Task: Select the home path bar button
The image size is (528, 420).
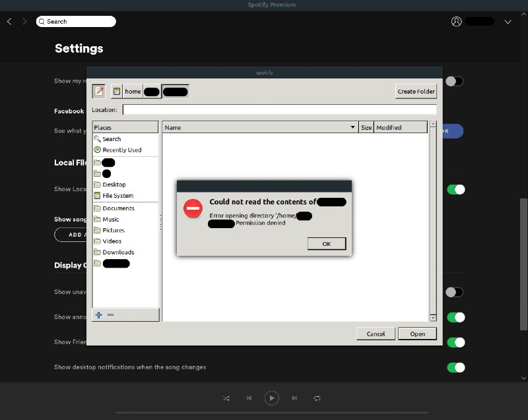Action: pos(133,91)
